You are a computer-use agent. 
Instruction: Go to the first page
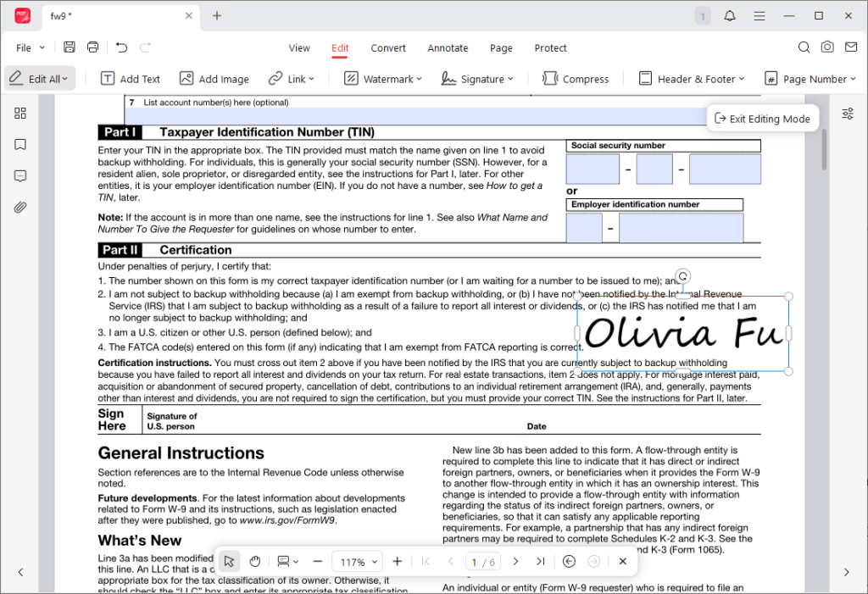(x=426, y=561)
